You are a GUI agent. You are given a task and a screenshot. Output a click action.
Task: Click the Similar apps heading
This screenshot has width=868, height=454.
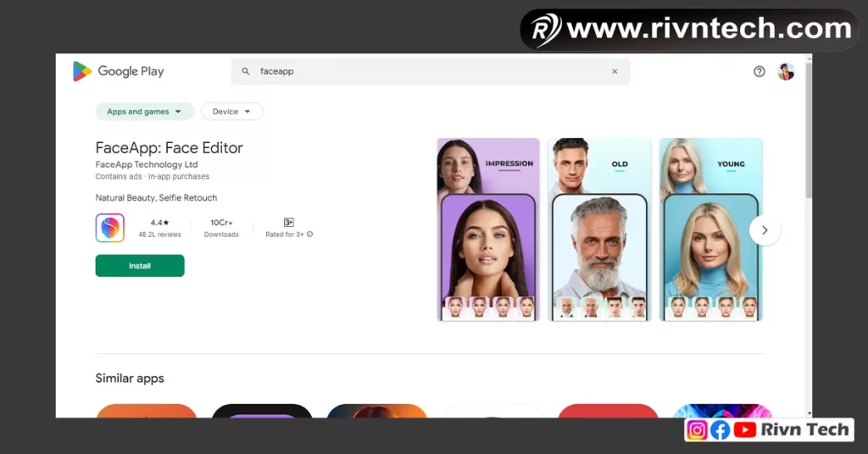pyautogui.click(x=130, y=379)
